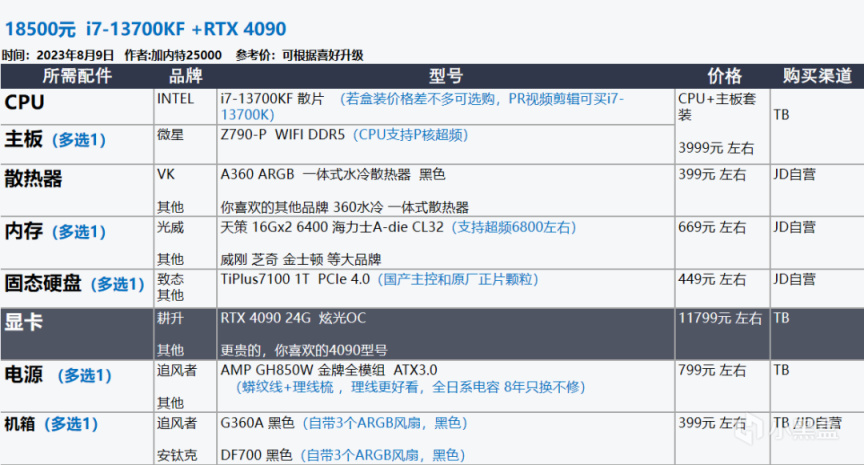Click the '安钛克' brand cell
Screen dimensions: 864x465
(x=177, y=455)
